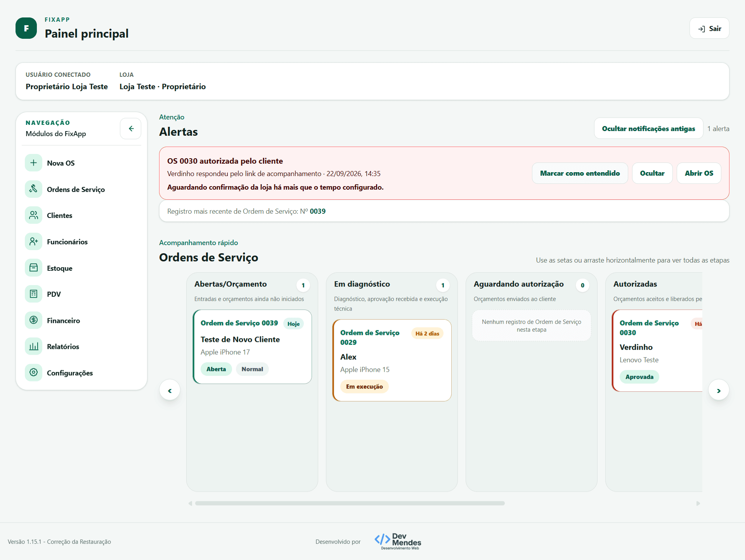Click the add-person icon beside Funcionários

tap(34, 242)
